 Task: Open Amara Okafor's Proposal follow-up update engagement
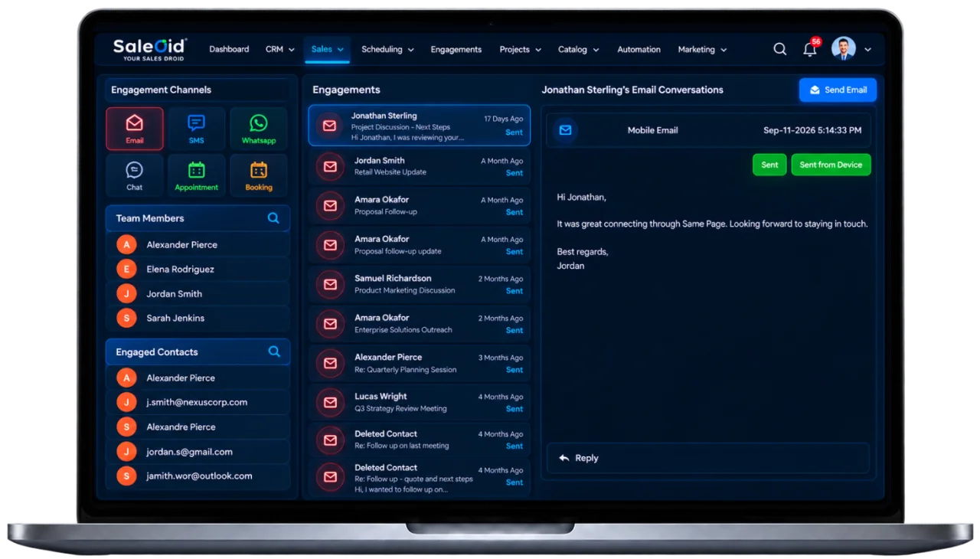[x=420, y=245]
